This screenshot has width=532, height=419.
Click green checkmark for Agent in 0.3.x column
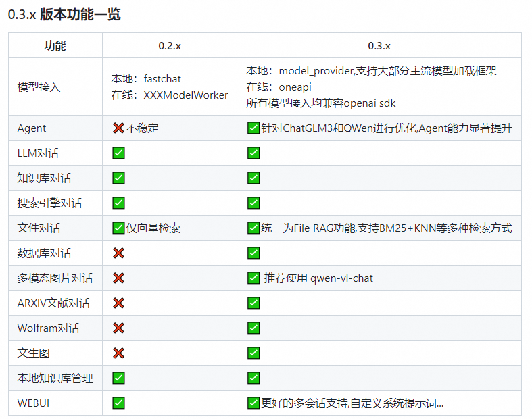(x=253, y=128)
